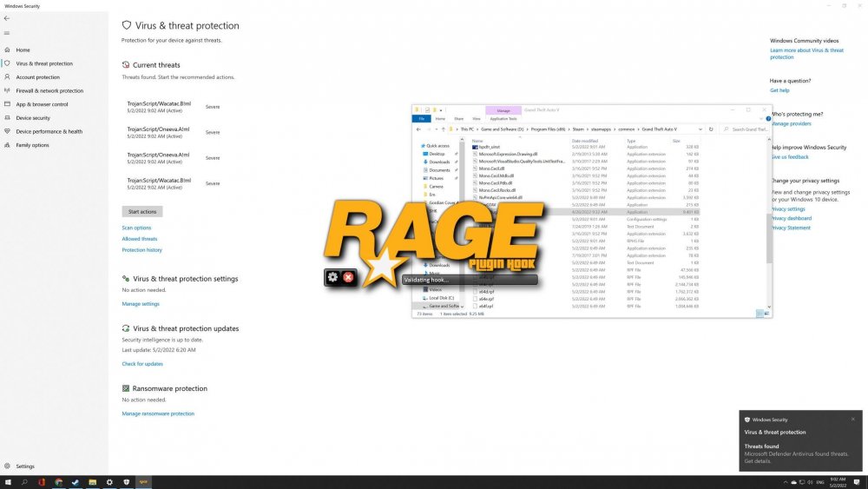This screenshot has height=489, width=868.
Task: Click Check for updates link
Action: pos(142,364)
